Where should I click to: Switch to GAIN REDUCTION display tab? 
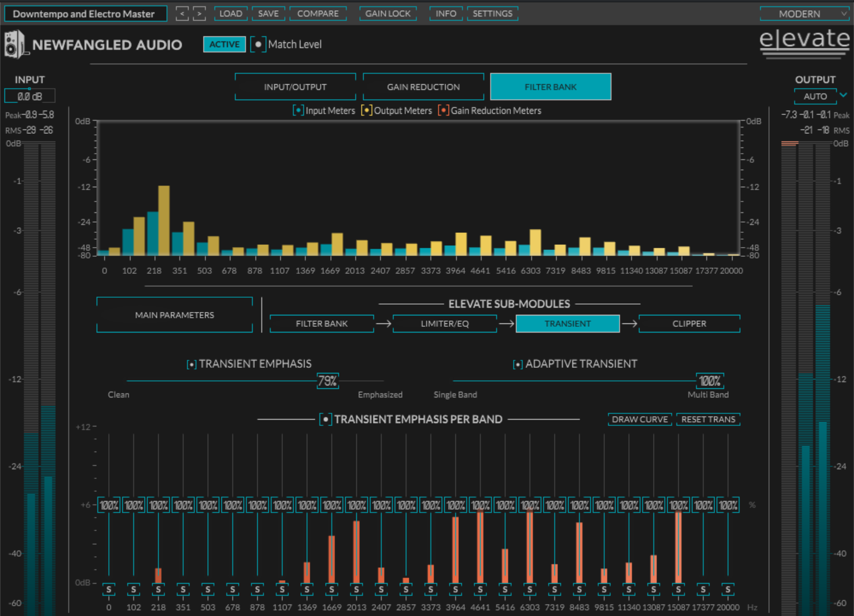[424, 87]
